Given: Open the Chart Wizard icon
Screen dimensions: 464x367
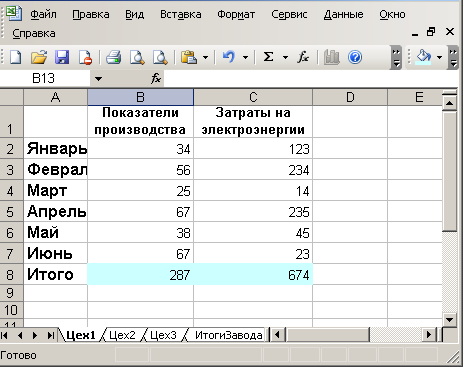Looking at the screenshot, I should click(331, 57).
